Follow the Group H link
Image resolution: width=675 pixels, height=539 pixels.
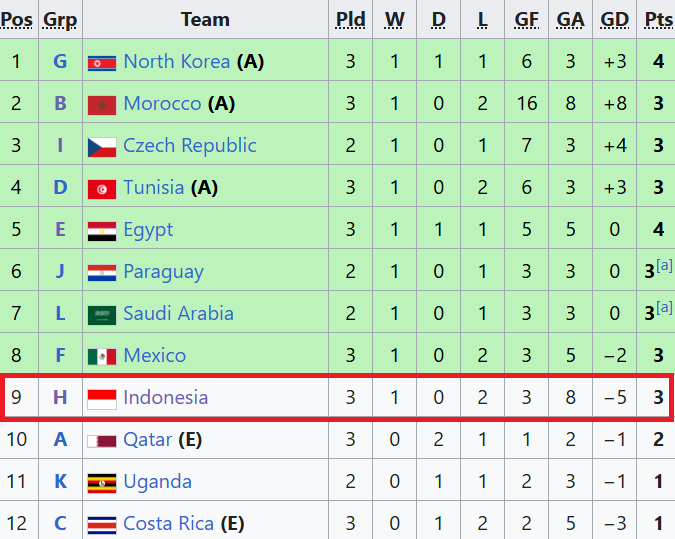(60, 397)
